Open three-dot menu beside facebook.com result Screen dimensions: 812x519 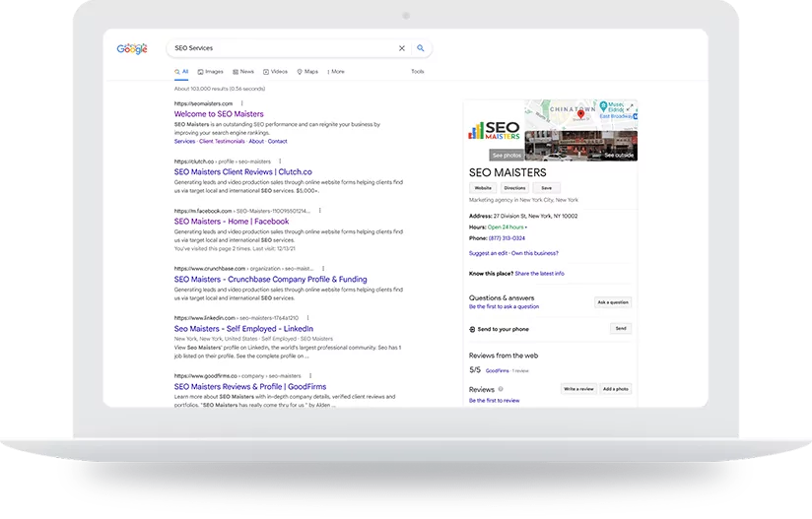point(320,211)
